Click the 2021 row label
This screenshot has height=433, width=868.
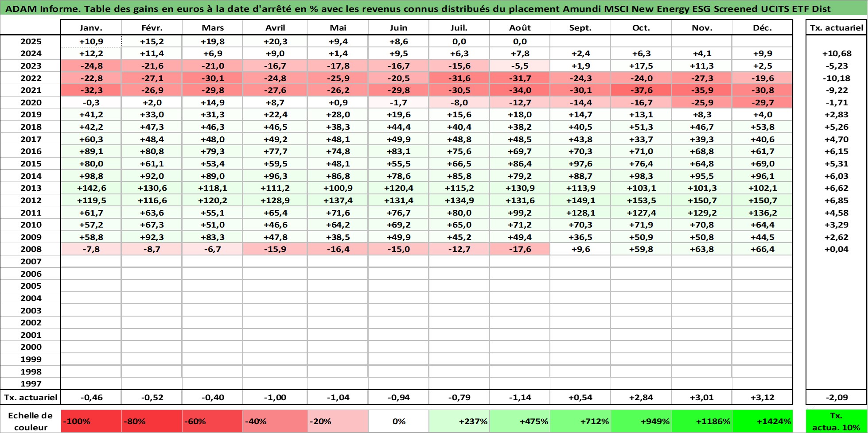tap(31, 90)
